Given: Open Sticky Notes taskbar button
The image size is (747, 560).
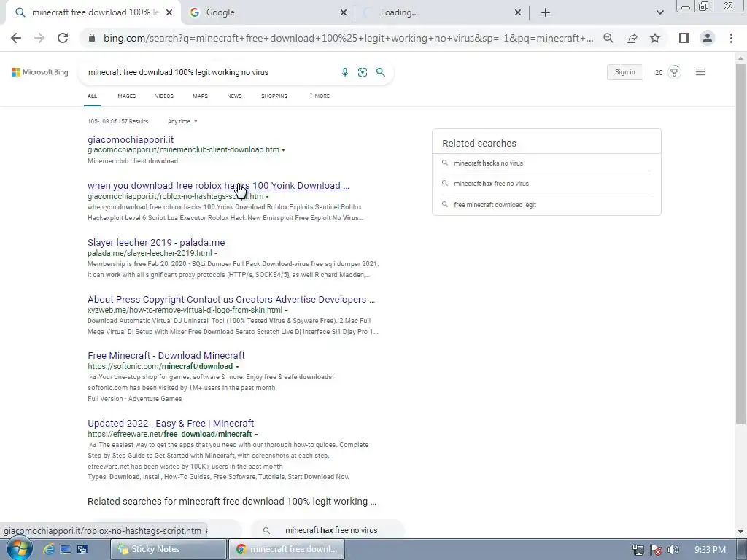Looking at the screenshot, I should click(x=169, y=549).
